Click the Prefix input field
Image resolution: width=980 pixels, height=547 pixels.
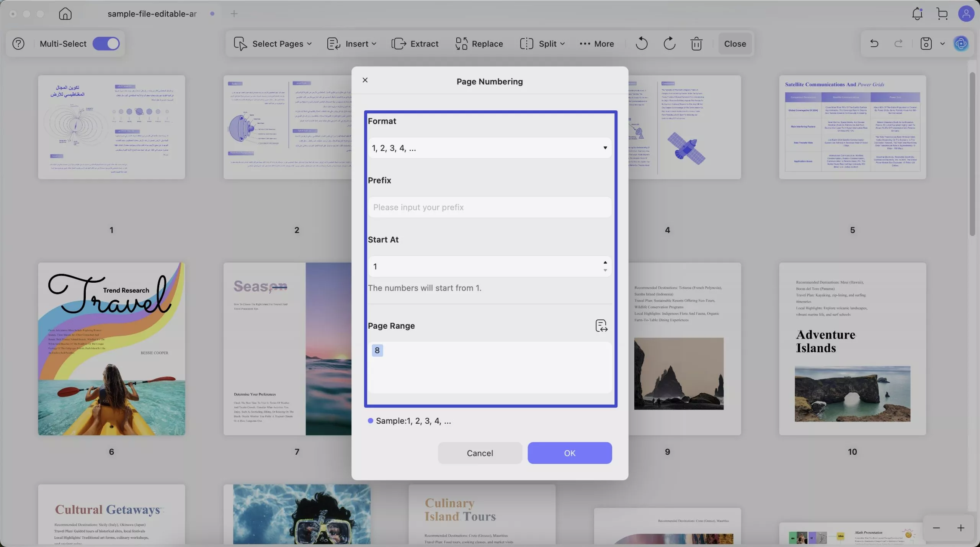(490, 207)
